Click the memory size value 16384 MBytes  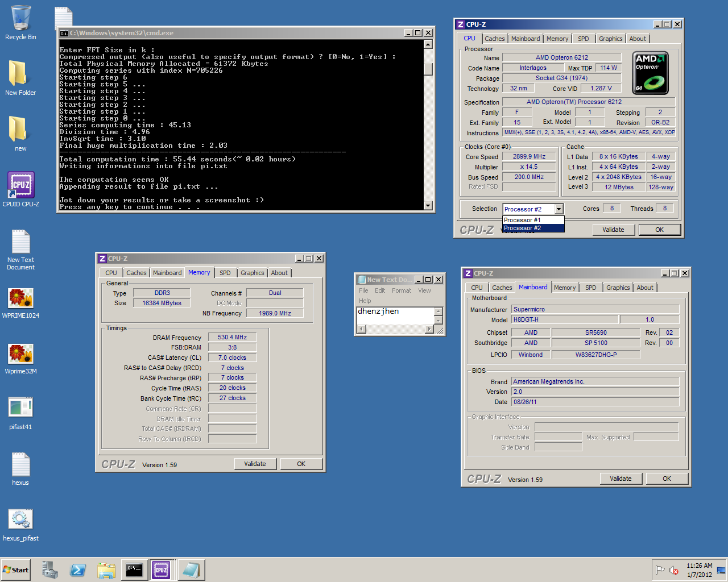tap(162, 303)
